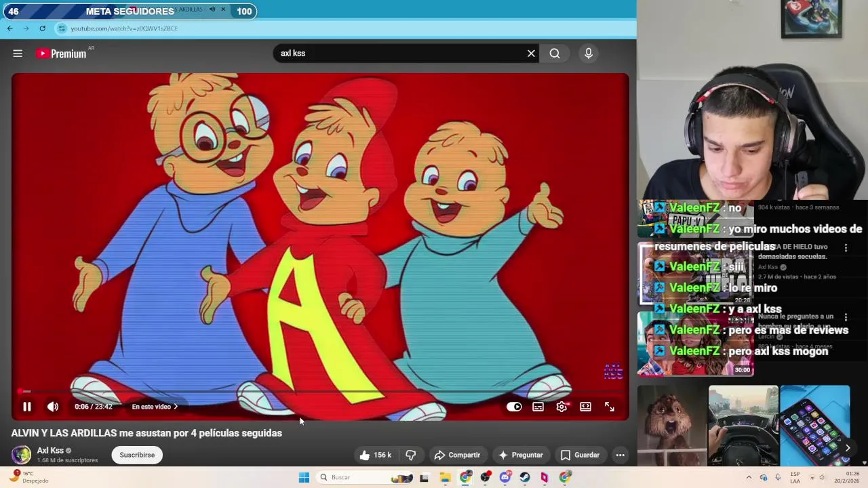Viewport: 868px width, 488px height.
Task: Open Axl Kss channel avatar
Action: pos(21,455)
